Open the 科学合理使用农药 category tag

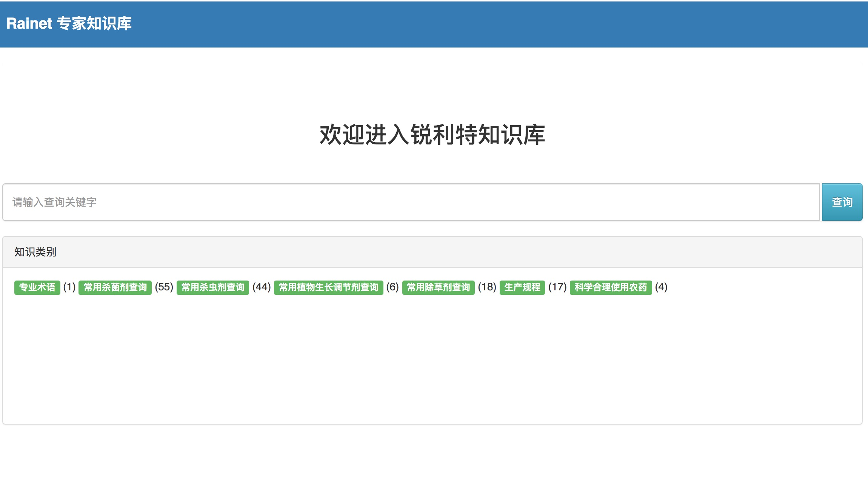(x=611, y=287)
